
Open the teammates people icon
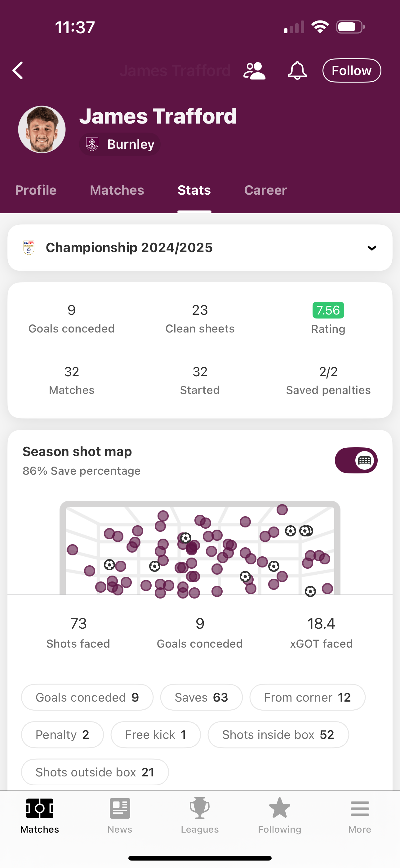254,71
